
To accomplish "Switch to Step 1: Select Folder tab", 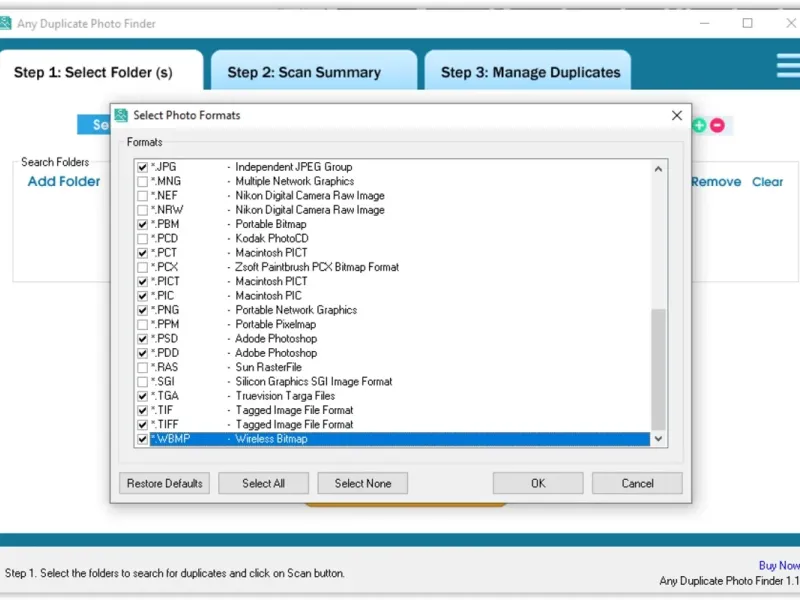I will (x=101, y=72).
